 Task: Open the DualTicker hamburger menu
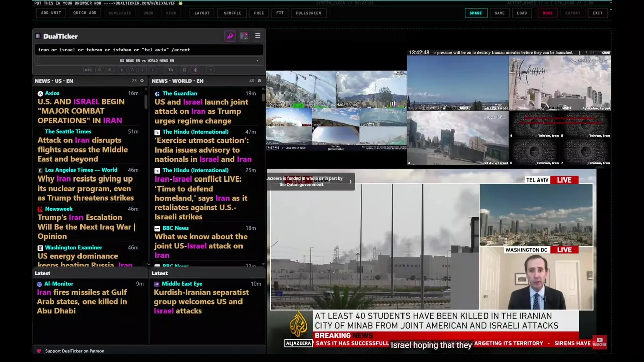coord(257,36)
